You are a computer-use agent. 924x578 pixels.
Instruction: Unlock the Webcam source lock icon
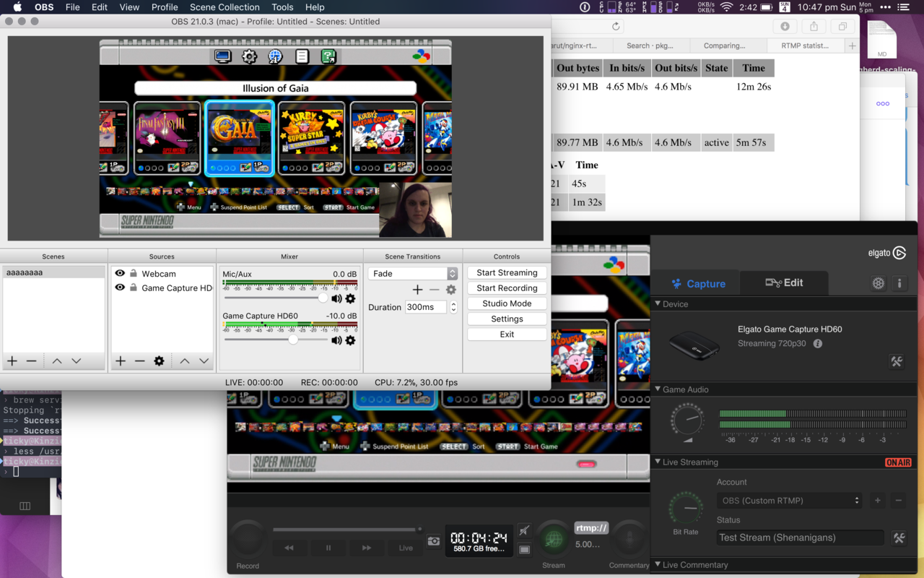point(134,274)
